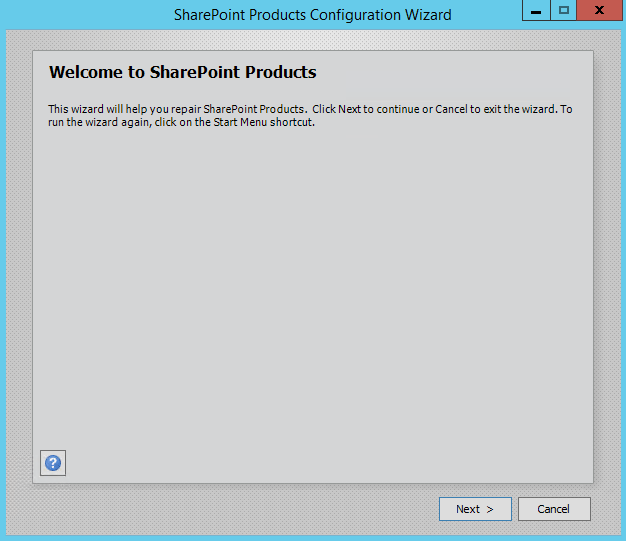626x541 pixels.
Task: Click Next to continue the wizard
Action: (x=475, y=509)
